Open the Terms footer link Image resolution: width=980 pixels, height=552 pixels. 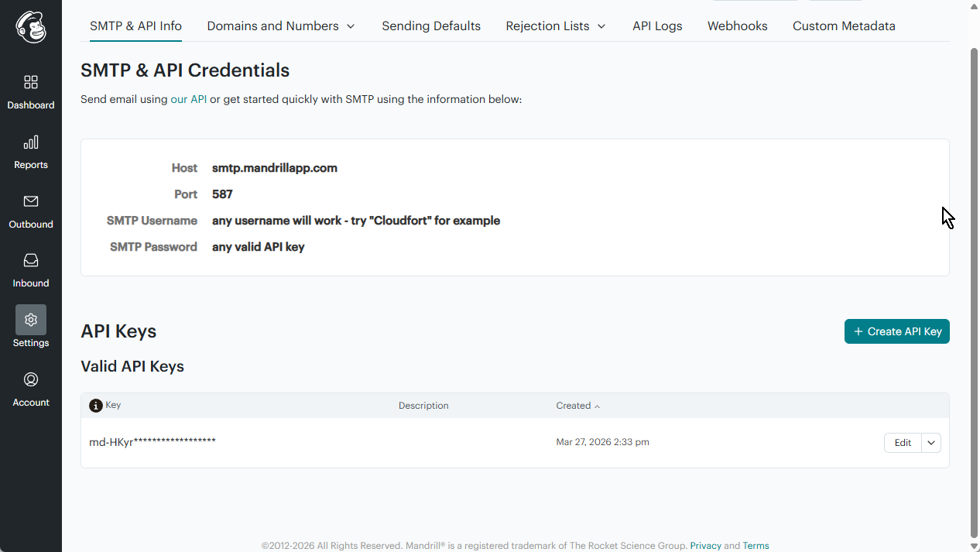click(x=756, y=546)
